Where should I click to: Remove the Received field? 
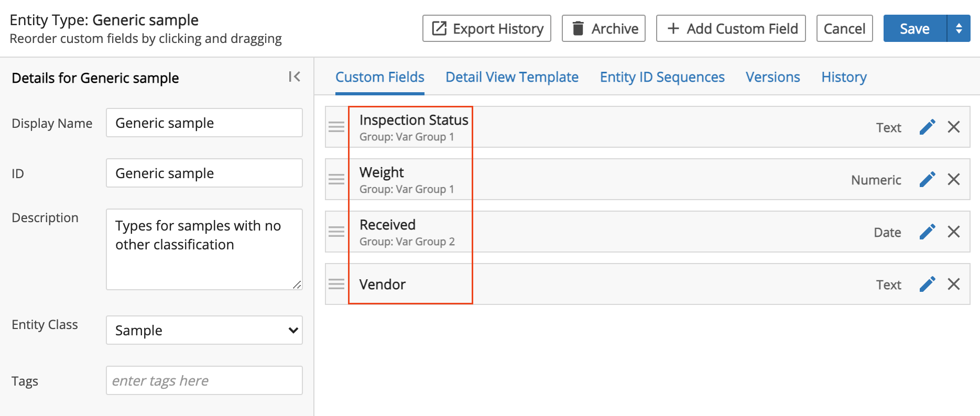[x=954, y=232]
